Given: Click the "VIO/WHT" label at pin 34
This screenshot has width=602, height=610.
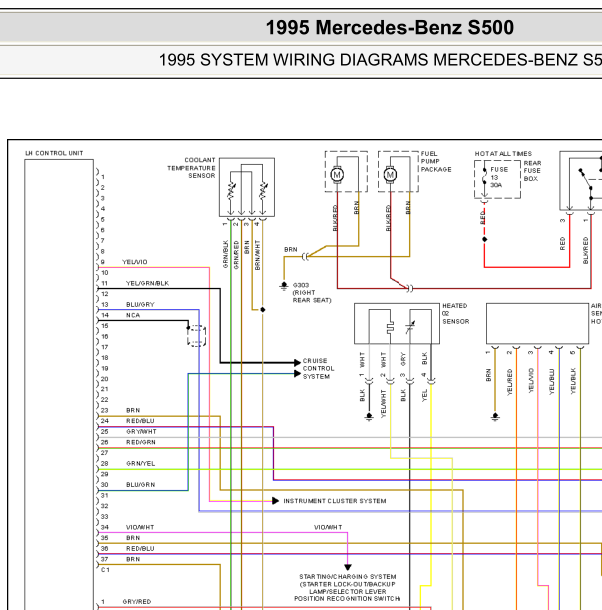Looking at the screenshot, I should (140, 528).
